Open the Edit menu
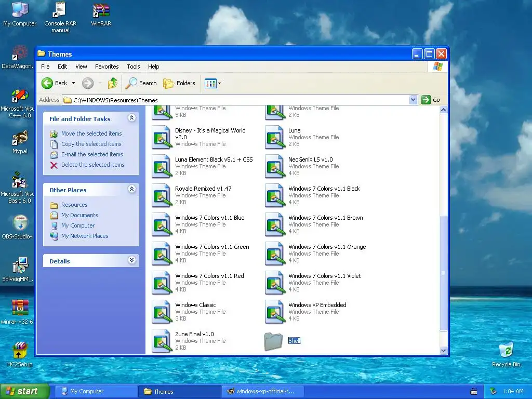The width and height of the screenshot is (532, 399). 62,66
